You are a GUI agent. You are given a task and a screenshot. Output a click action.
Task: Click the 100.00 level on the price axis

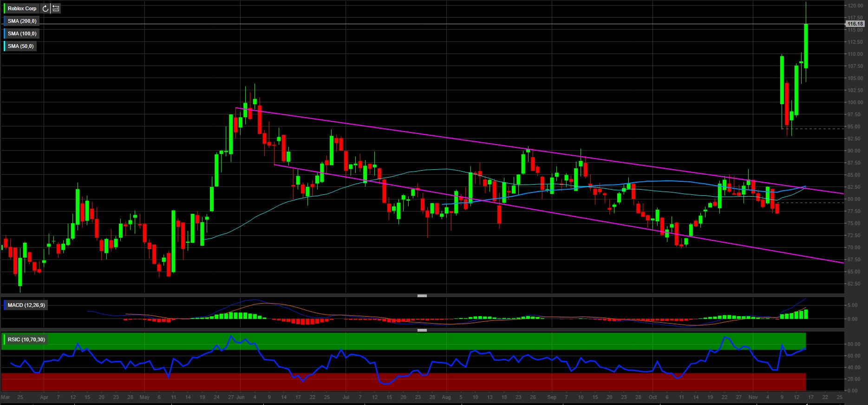855,102
